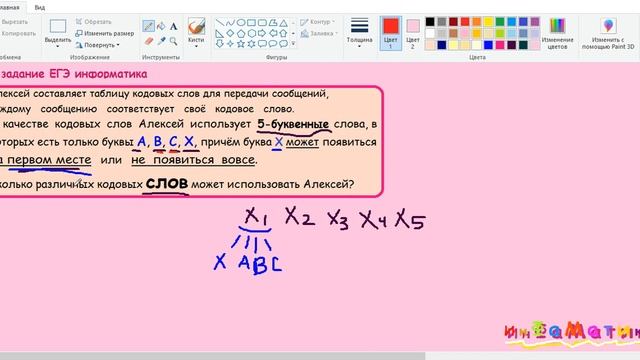Choose the Oval shape

[x=241, y=22]
